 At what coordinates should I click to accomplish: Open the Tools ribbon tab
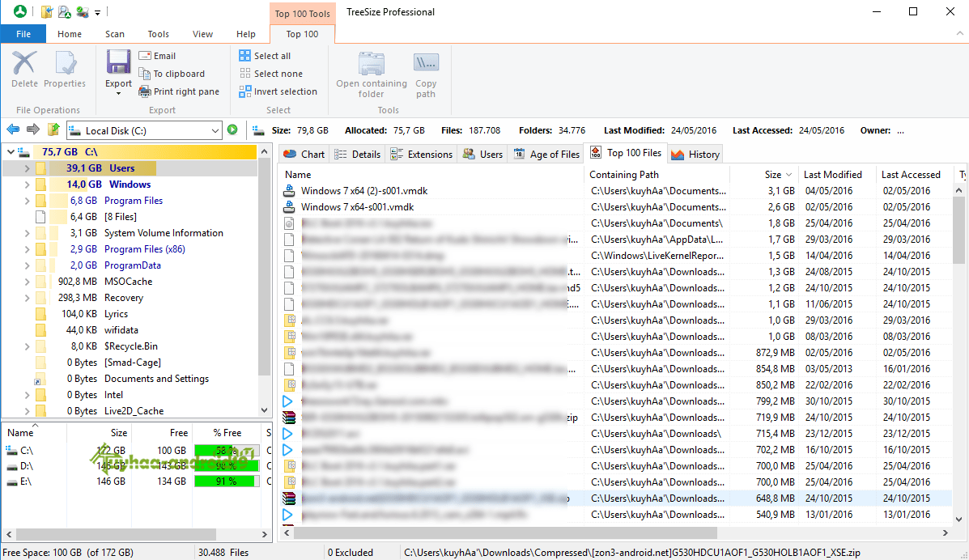[x=158, y=34]
